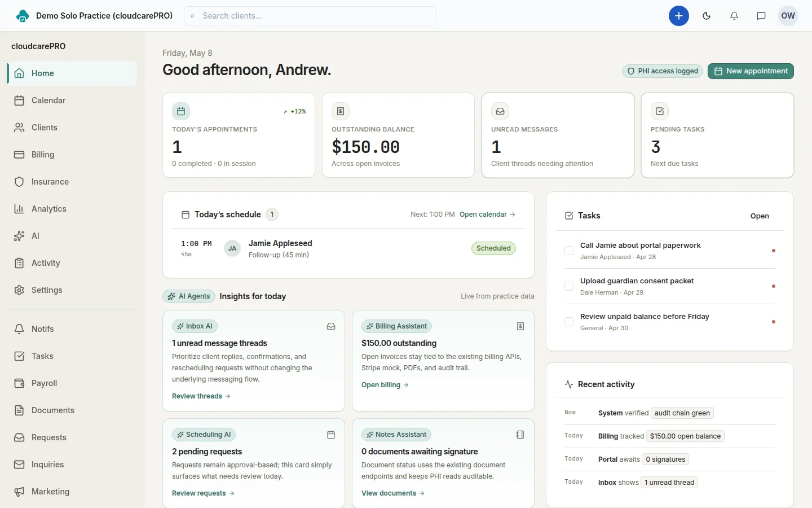
Task: Click the PHI access logged badge
Action: tap(663, 71)
